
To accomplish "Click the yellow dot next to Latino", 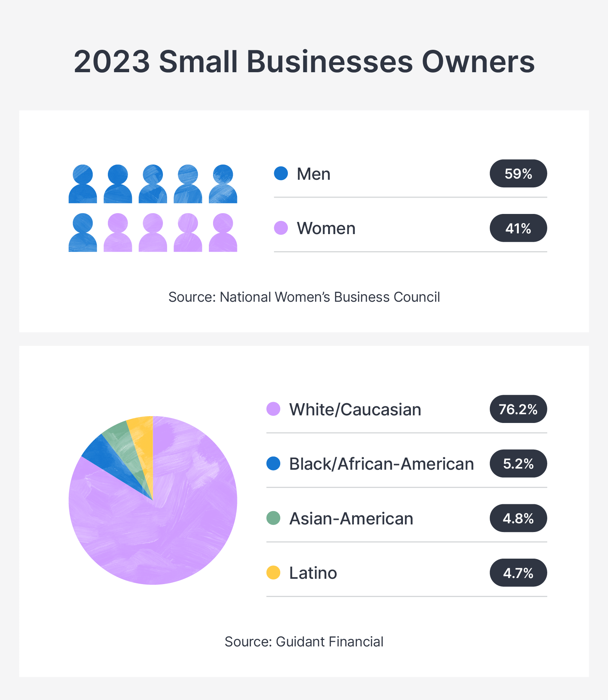I will click(273, 572).
